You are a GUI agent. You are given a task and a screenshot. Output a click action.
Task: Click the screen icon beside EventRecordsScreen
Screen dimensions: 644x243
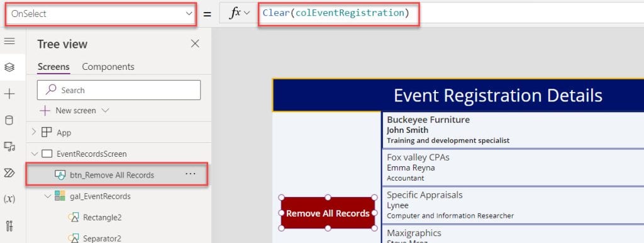pyautogui.click(x=47, y=154)
